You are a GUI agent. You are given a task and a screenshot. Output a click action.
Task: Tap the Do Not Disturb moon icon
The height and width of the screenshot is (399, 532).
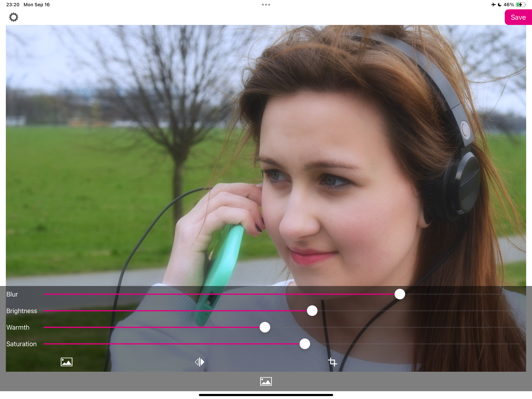(499, 4)
